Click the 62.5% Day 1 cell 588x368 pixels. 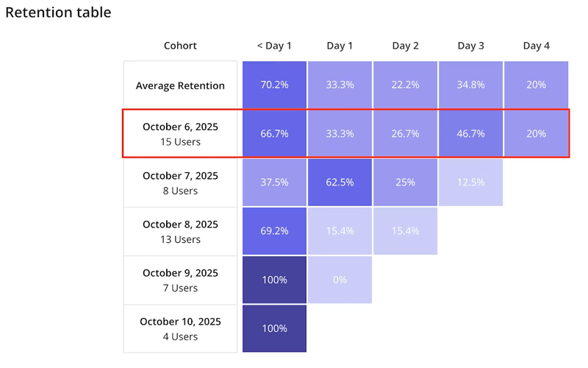point(340,183)
